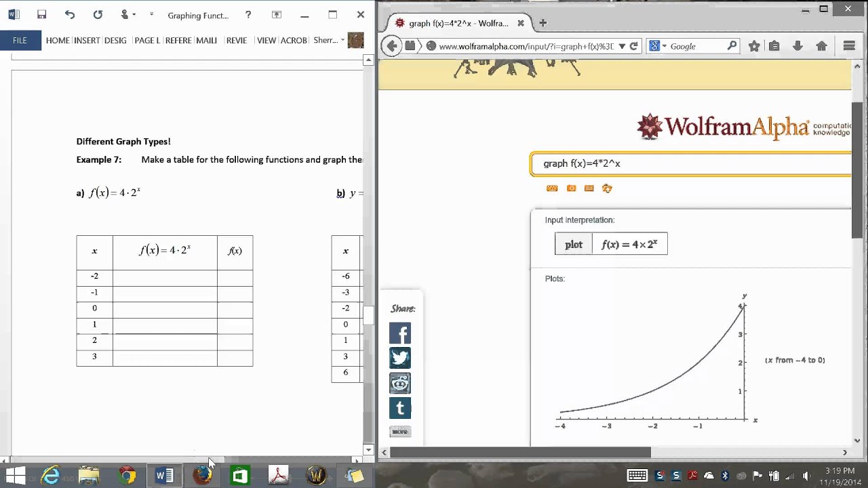Open the FILE tab in Word
This screenshot has width=868, height=488.
point(20,41)
